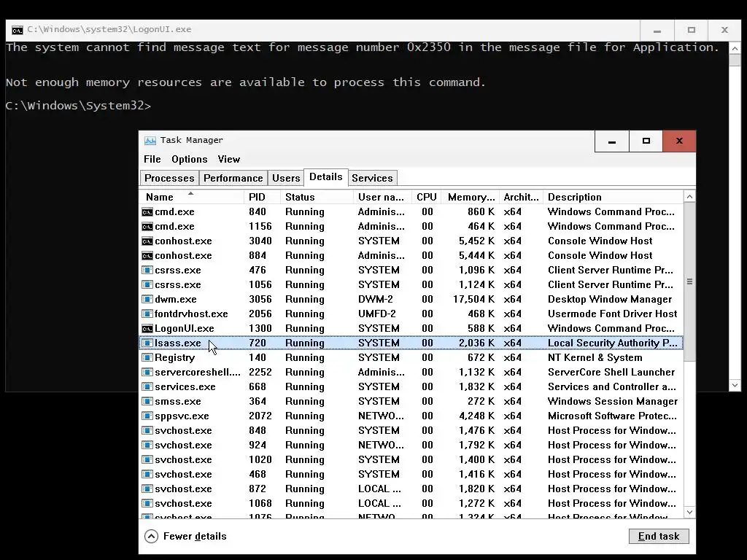Switch to the Users tab
This screenshot has height=560, width=747.
click(x=286, y=178)
